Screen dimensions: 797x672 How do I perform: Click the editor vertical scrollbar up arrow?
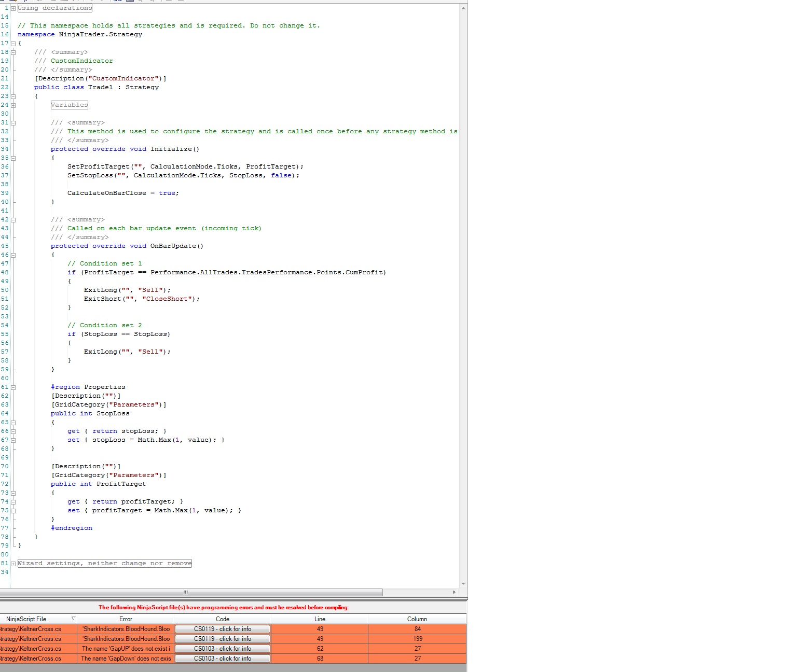(463, 8)
